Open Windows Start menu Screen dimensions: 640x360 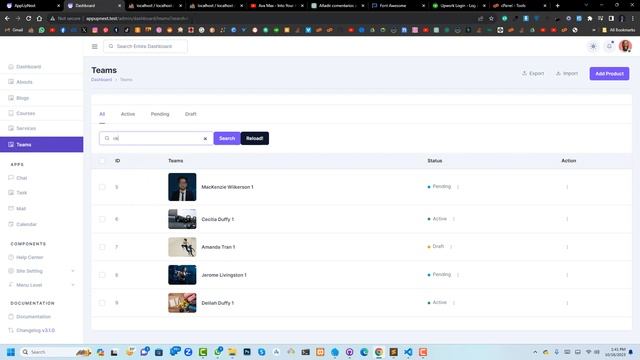point(11,352)
